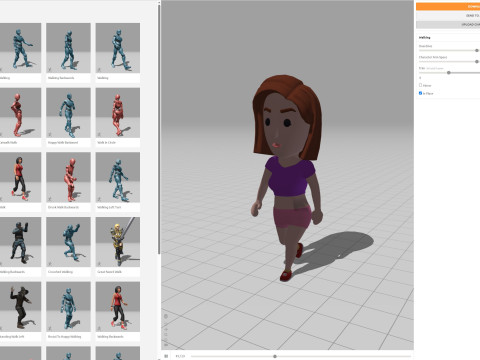This screenshot has width=480, height=360.
Task: Select the Crouched Walking animation thumbnail
Action: pos(68,242)
